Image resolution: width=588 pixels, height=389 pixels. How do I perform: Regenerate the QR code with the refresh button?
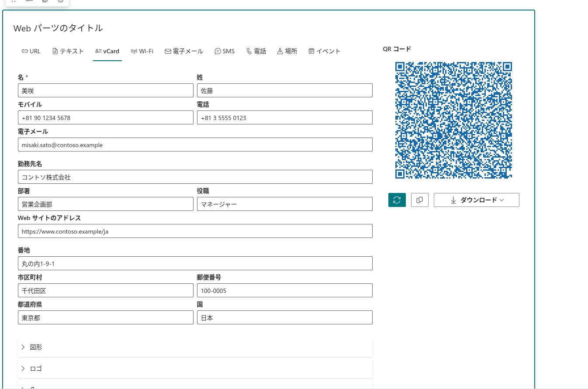pyautogui.click(x=397, y=200)
